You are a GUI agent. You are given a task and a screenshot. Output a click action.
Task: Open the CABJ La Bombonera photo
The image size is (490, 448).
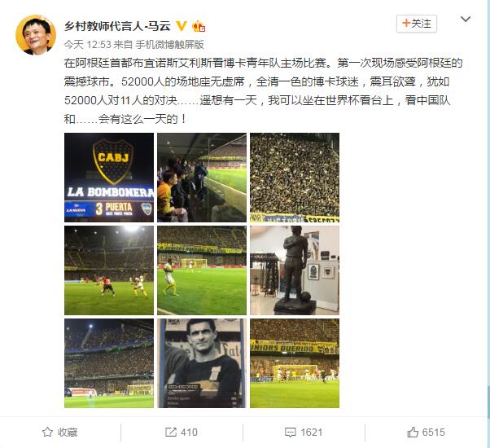pos(109,178)
